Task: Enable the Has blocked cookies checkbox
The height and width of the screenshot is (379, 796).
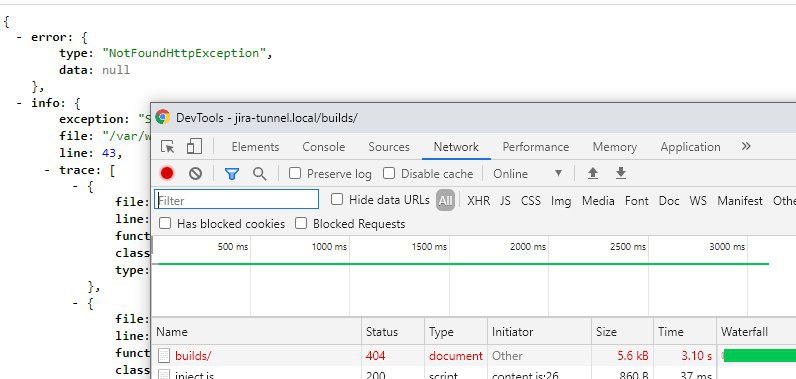Action: 165,223
